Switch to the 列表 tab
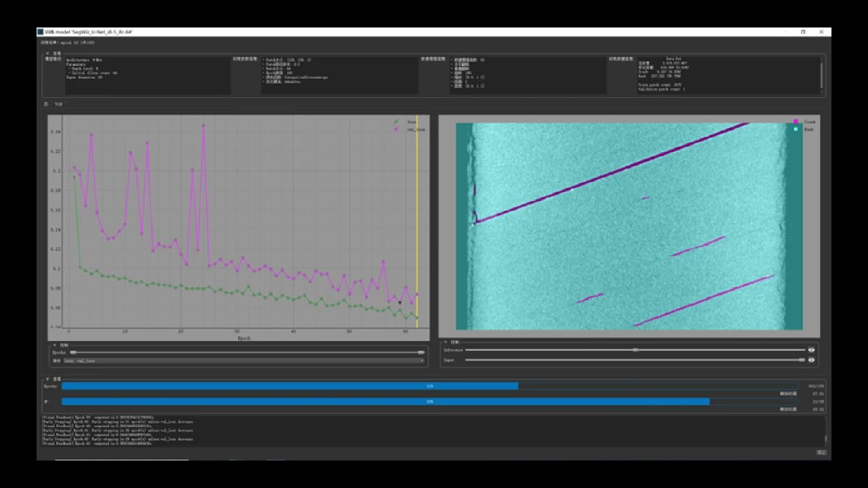This screenshot has width=868, height=488. (58, 105)
